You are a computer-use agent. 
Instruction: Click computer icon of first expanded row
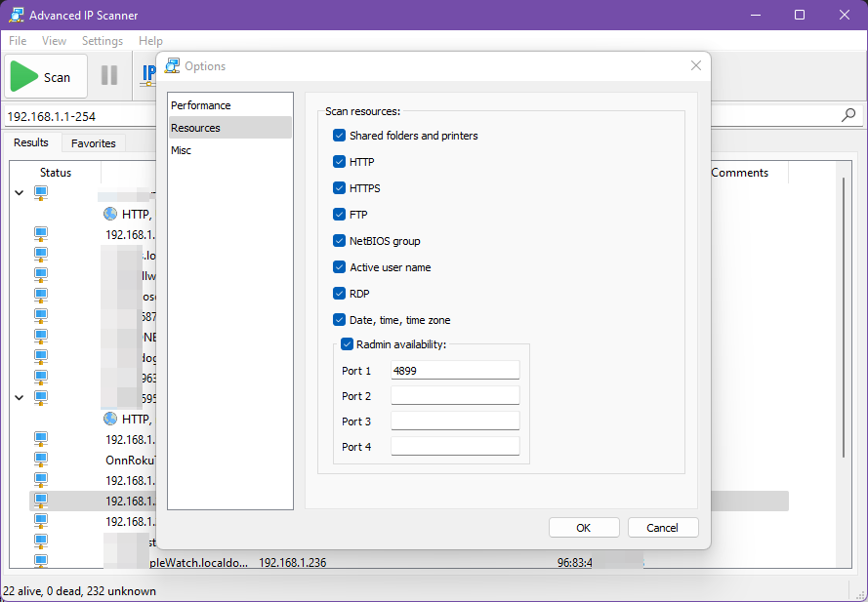coord(40,193)
